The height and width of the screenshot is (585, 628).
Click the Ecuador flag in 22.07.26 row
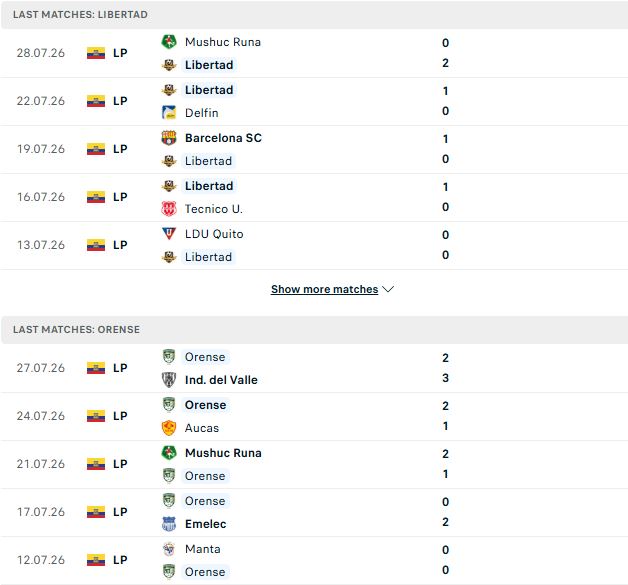[96, 101]
